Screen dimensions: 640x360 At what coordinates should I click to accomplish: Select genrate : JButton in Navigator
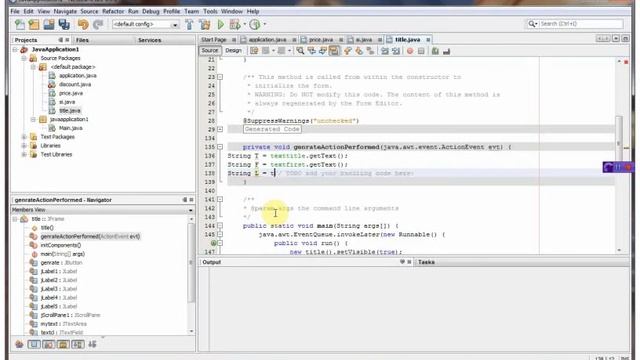click(61, 263)
